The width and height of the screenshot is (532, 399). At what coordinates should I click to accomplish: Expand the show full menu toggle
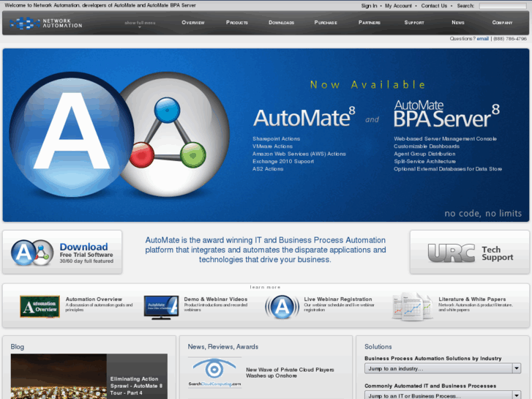pos(140,23)
